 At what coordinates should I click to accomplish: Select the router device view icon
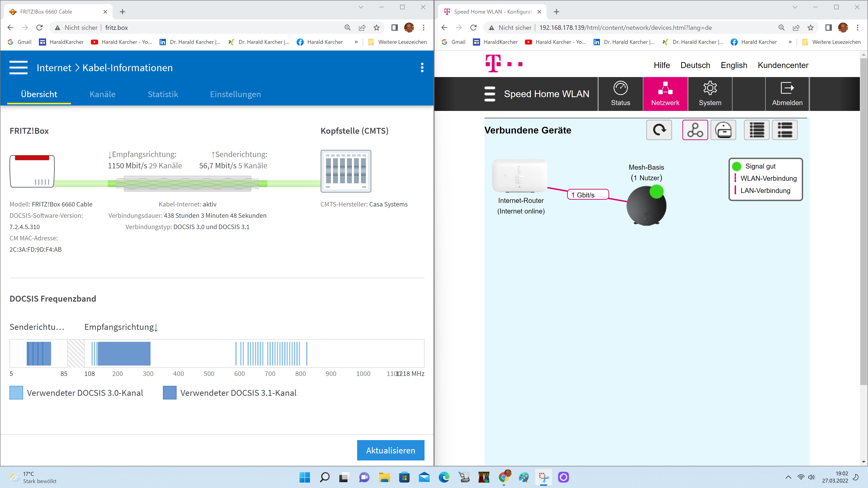(x=723, y=130)
